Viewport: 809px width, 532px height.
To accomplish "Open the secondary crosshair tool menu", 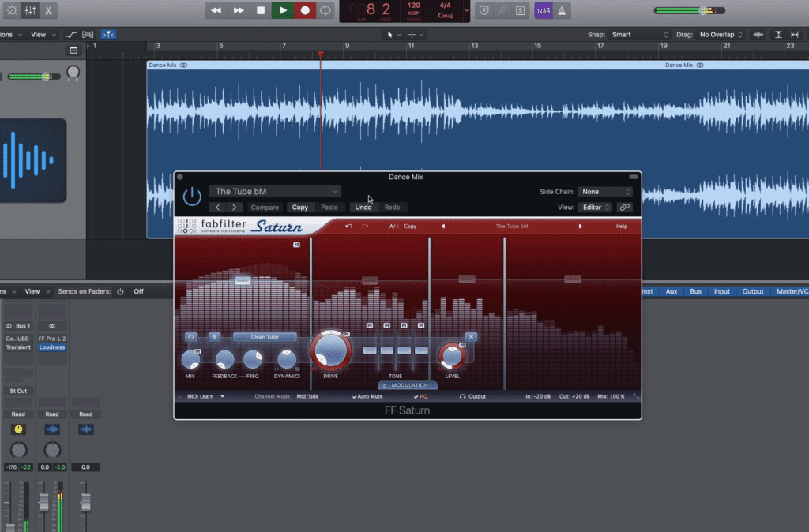I will 416,35.
